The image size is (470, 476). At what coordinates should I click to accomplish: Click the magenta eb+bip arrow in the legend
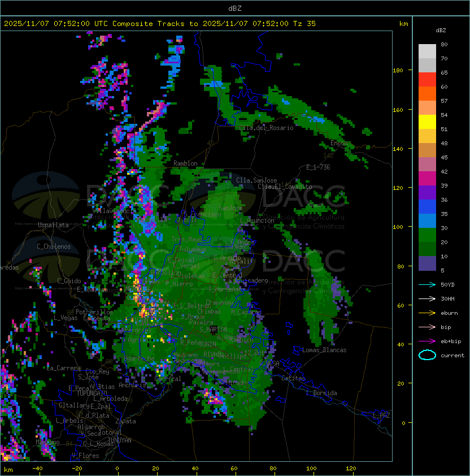click(427, 341)
